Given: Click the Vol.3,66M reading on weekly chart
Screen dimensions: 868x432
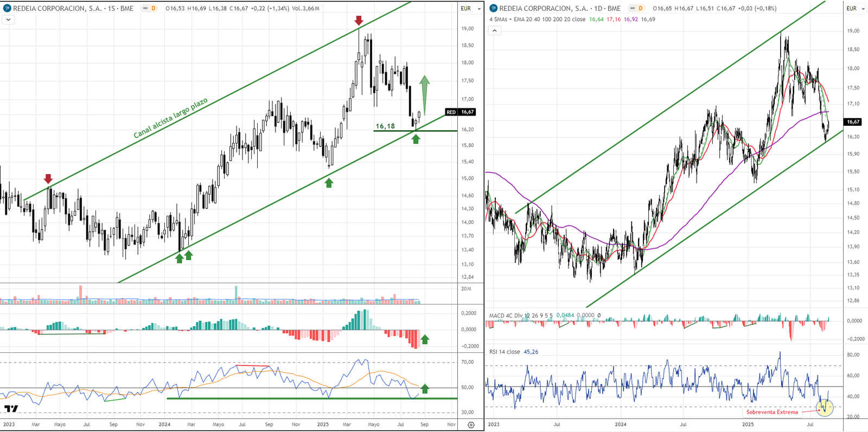Looking at the screenshot, I should point(305,8).
